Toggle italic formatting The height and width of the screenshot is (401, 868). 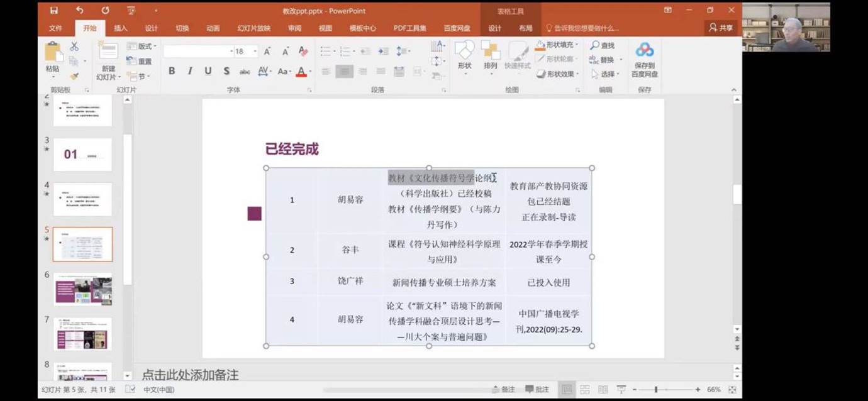tap(189, 71)
